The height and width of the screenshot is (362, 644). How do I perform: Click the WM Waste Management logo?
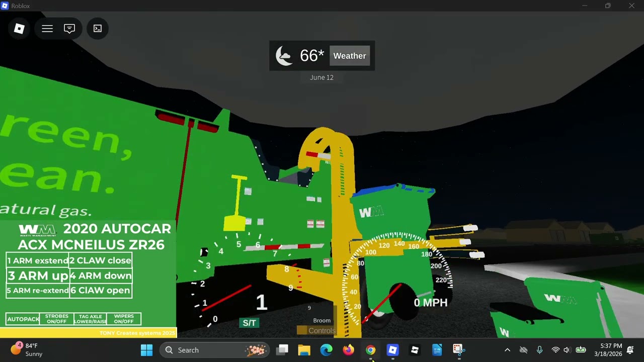coord(37,231)
